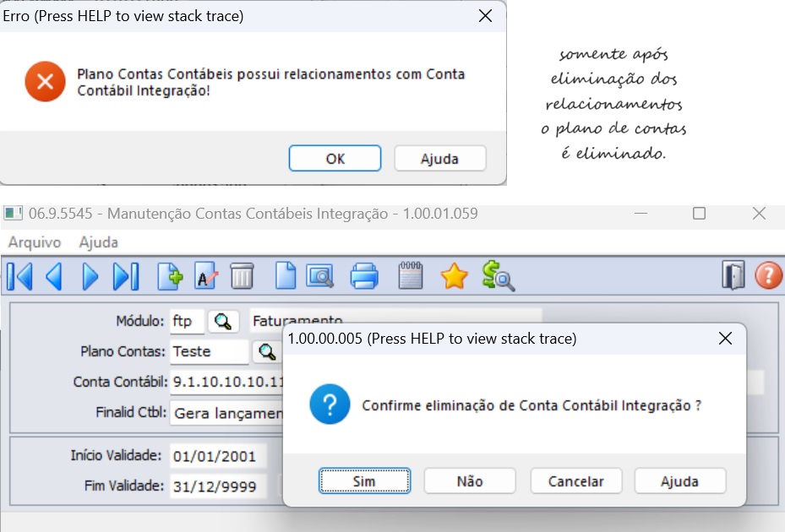
Task: Click the error message 'Plano Contas Contábeis possui relacionamentos' text
Action: point(271,82)
